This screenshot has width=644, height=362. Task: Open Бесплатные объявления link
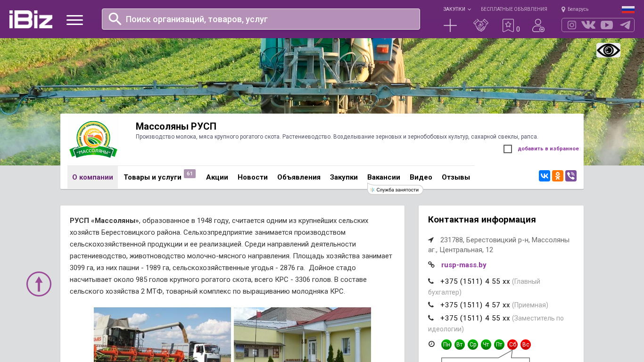tap(514, 9)
